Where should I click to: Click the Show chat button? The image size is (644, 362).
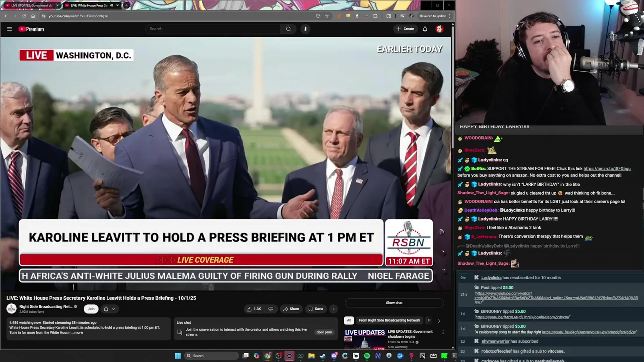pyautogui.click(x=394, y=303)
